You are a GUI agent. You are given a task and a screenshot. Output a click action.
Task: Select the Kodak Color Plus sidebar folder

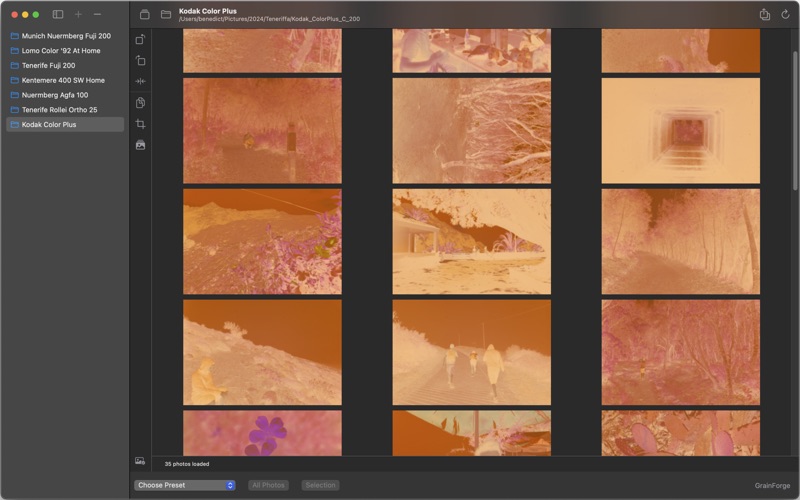65,124
